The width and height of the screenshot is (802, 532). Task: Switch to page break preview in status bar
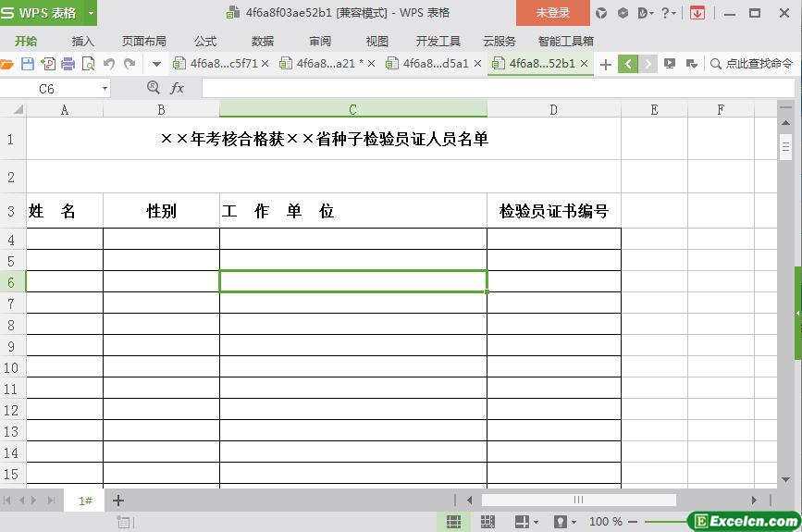[x=487, y=522]
